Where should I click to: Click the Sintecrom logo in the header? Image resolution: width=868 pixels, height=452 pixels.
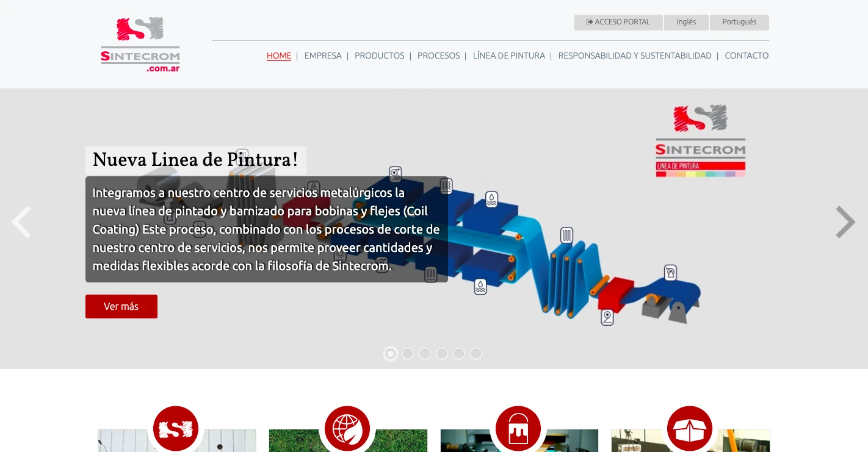(140, 45)
